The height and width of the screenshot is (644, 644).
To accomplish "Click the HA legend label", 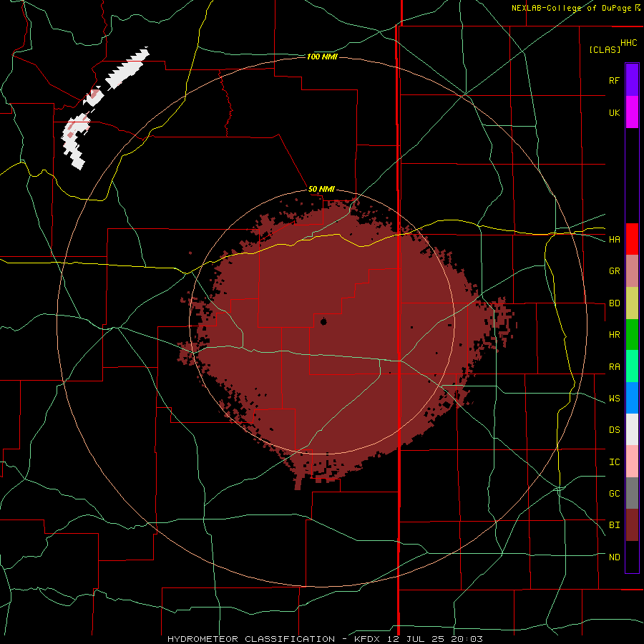I will click(x=614, y=240).
